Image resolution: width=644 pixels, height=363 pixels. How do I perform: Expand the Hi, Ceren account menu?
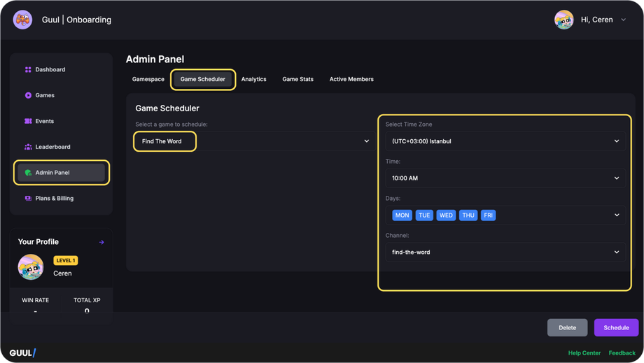point(624,20)
